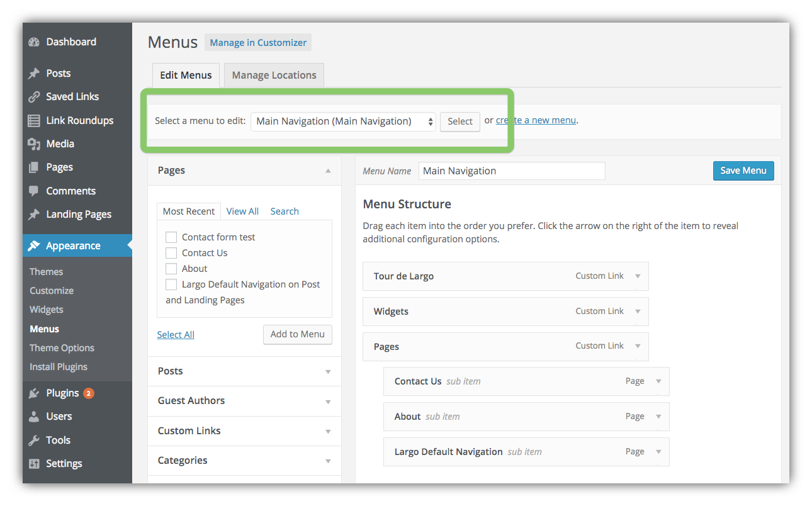Open Widgets in Appearance submenu
This screenshot has height=506, width=812.
click(x=47, y=310)
